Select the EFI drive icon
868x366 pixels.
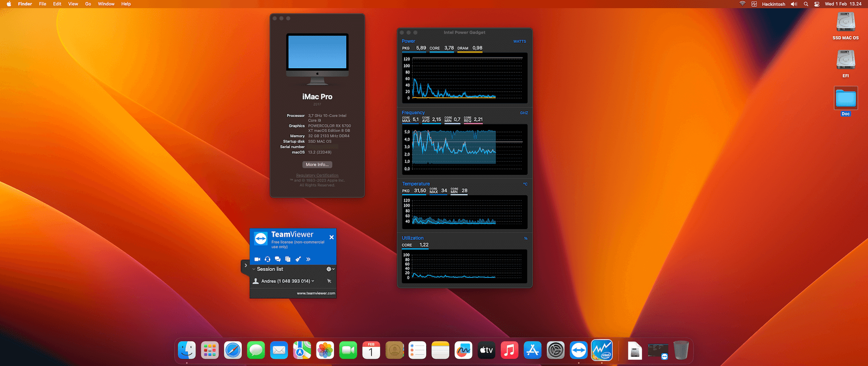[x=845, y=60]
